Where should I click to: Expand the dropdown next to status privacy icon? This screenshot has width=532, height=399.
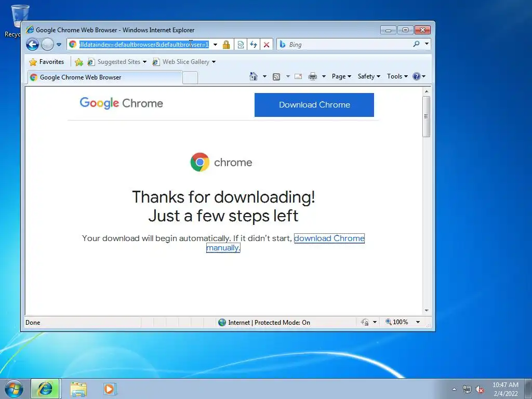point(375,322)
